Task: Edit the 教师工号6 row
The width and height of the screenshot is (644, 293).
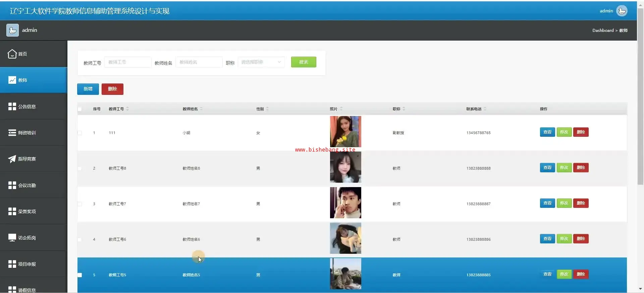Action: tap(564, 239)
